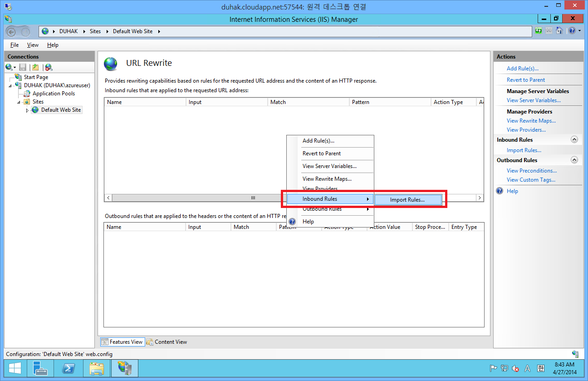This screenshot has width=588, height=381.
Task: Click IIS Manager taskbar icon
Action: tap(125, 368)
